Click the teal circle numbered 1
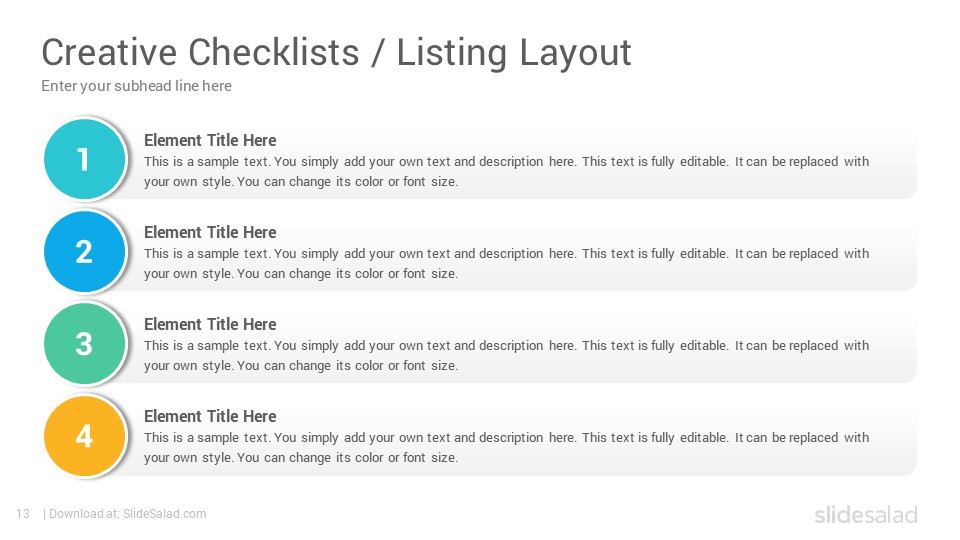960x540 pixels. pos(84,159)
